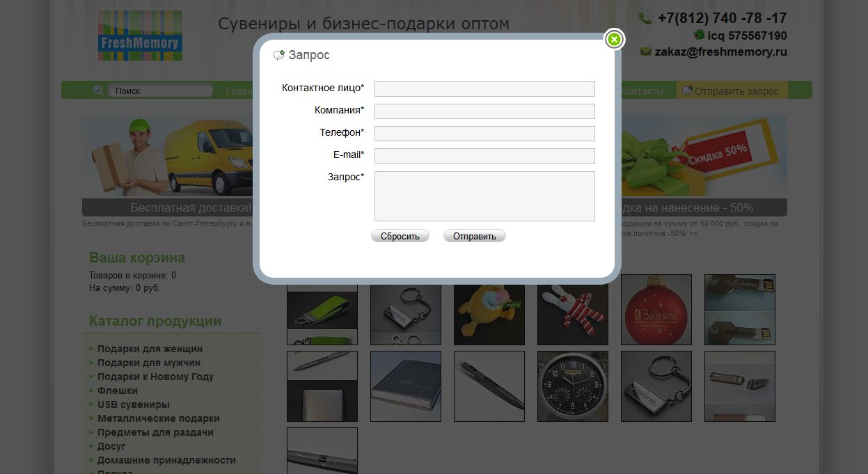Open silver capsule USB drive thumbnail
This screenshot has height=474, width=868.
(x=740, y=386)
